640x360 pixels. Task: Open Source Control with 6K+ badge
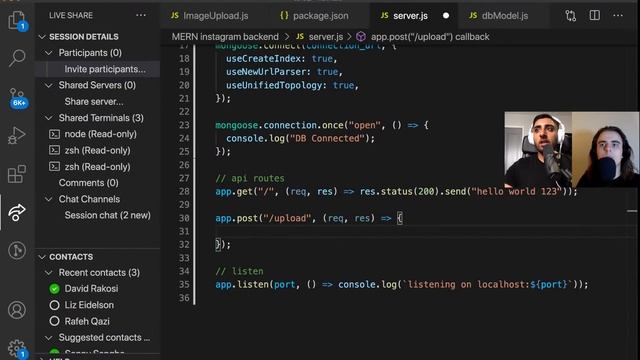17,98
